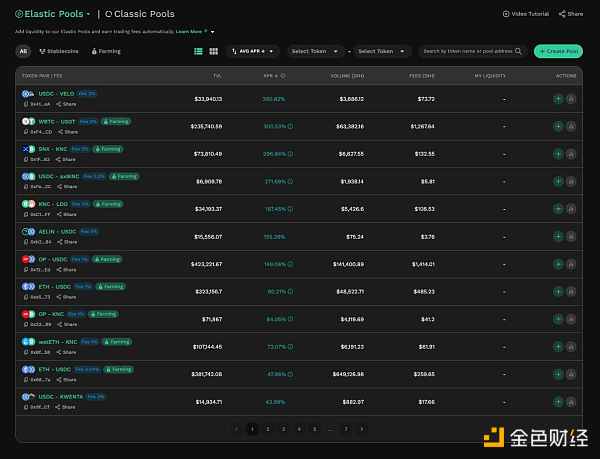The height and width of the screenshot is (459, 600).
Task: Click Farming badge on OP - USDC row
Action: (107, 259)
